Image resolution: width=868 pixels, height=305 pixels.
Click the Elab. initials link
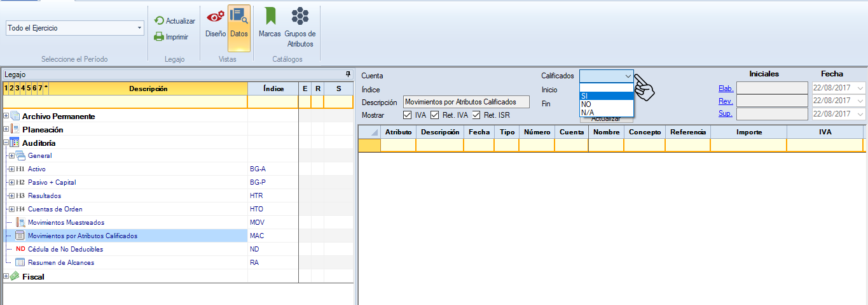[726, 89]
